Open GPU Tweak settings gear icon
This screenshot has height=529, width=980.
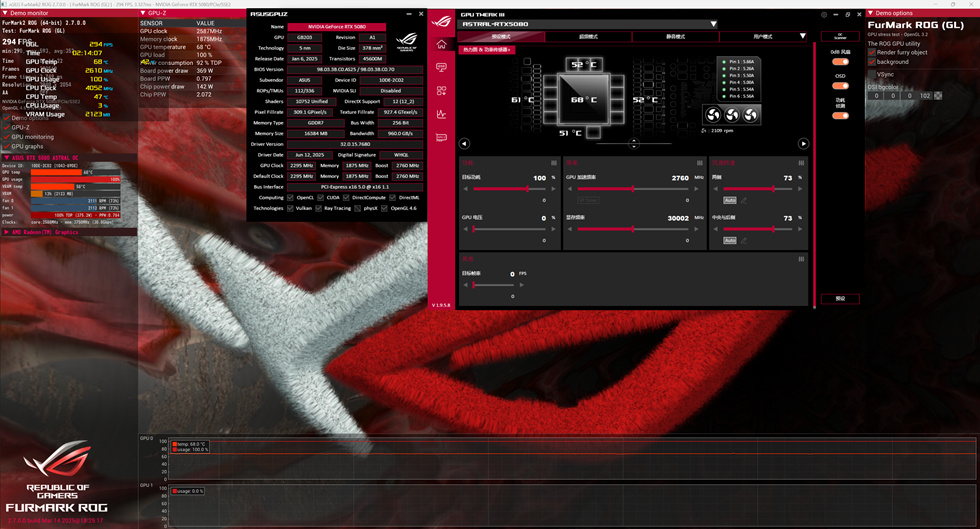click(824, 14)
